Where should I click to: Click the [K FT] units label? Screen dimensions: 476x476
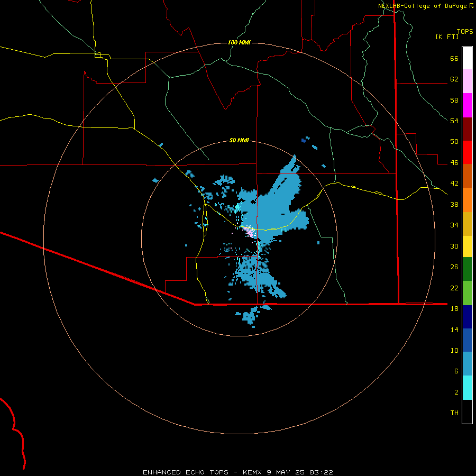click(447, 36)
